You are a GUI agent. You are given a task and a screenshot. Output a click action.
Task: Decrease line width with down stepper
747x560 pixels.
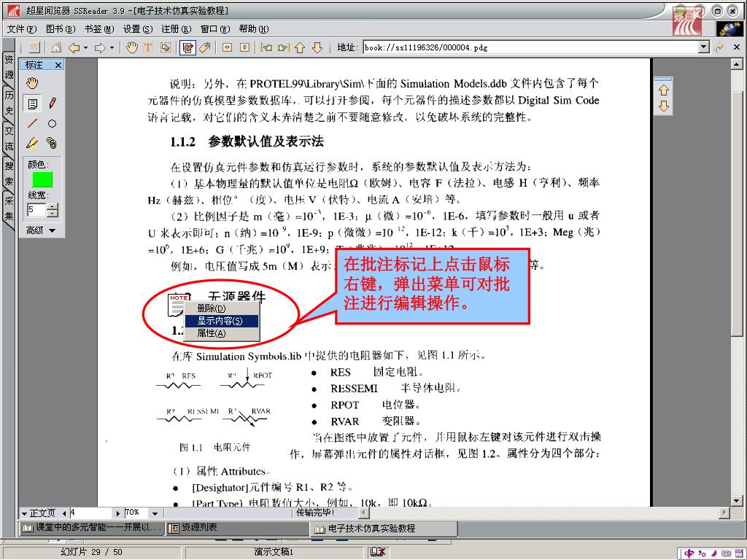click(x=53, y=214)
